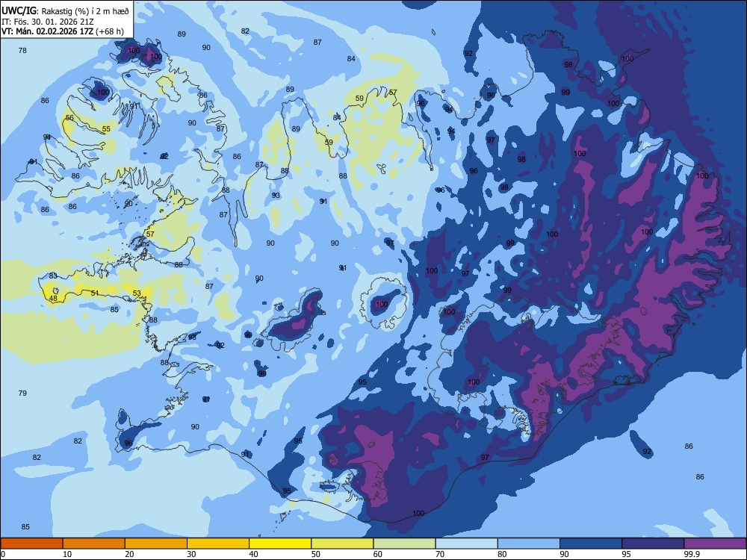This screenshot has width=747, height=560.
Task: Click the title text "Rakastig (%) í 2 m hæð"
Action: (85, 11)
